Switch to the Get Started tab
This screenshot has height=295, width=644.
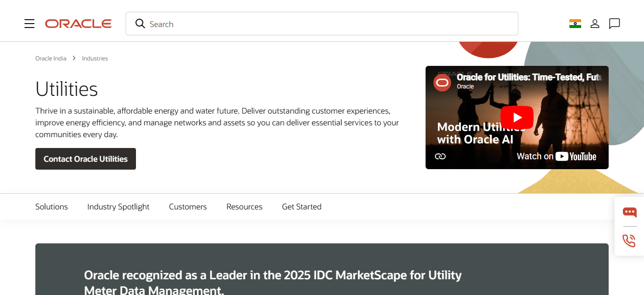click(x=301, y=206)
